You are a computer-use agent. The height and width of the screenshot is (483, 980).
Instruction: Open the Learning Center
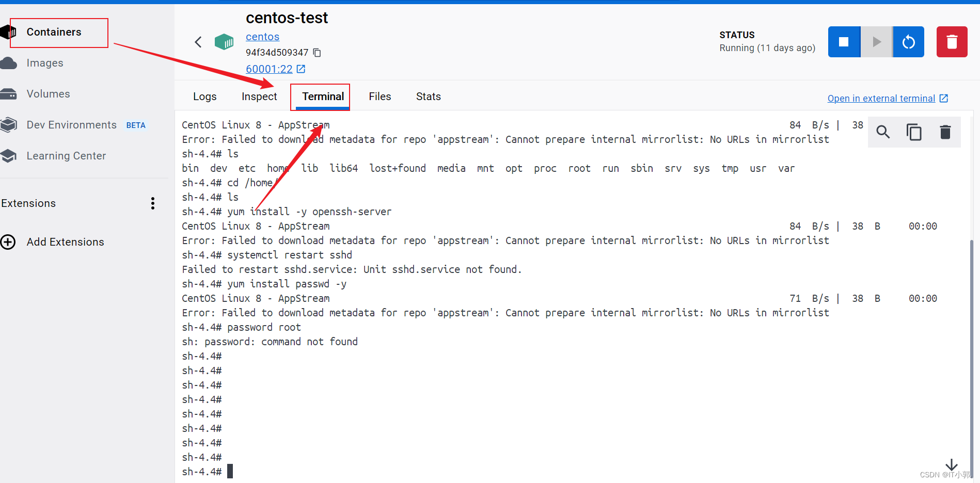point(66,156)
